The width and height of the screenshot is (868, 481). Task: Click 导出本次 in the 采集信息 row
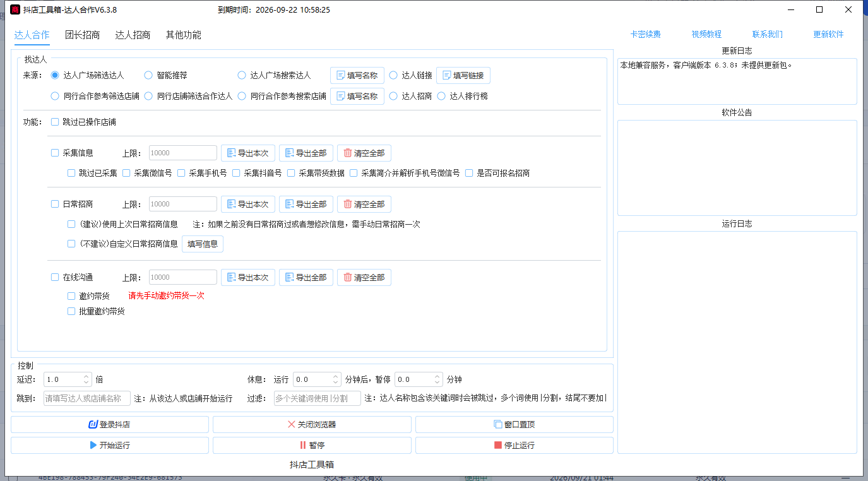247,153
